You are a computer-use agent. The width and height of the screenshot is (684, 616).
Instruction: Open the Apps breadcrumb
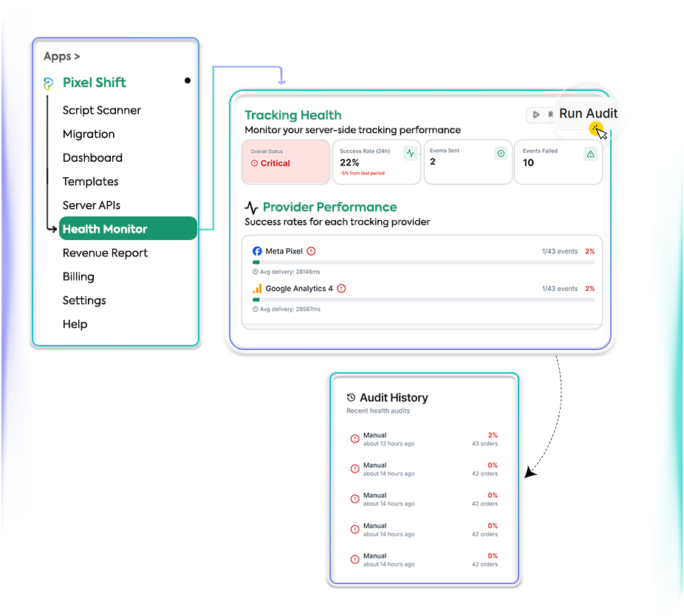[61, 57]
